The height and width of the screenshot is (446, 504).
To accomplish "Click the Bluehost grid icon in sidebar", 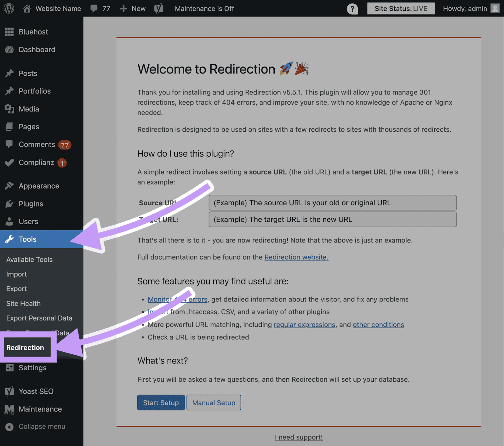I will [x=9, y=31].
